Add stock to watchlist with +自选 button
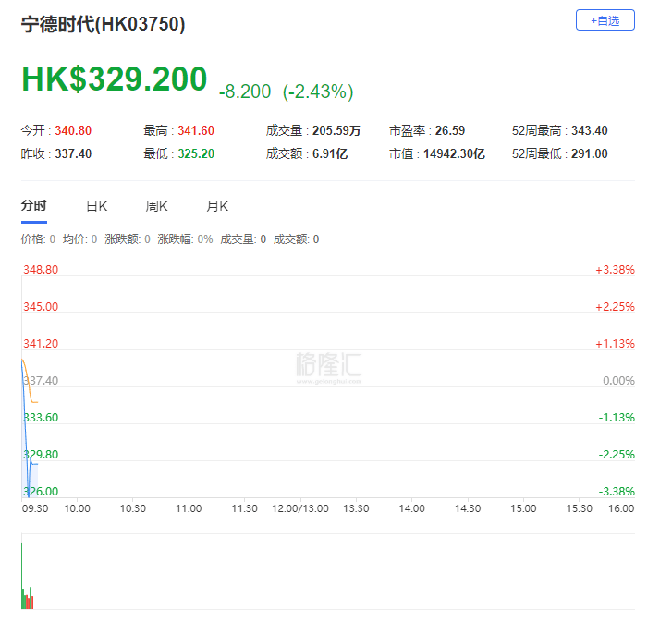672x635 pixels. [x=605, y=20]
